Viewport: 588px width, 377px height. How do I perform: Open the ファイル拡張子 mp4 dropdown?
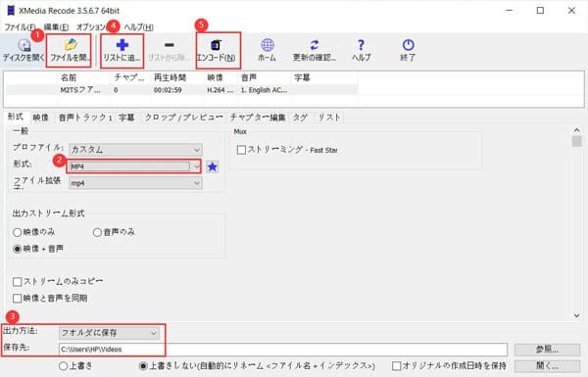pos(135,183)
